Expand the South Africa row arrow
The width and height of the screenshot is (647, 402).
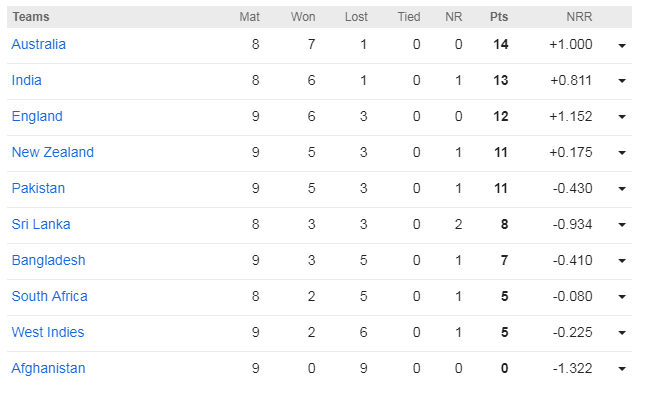622,298
